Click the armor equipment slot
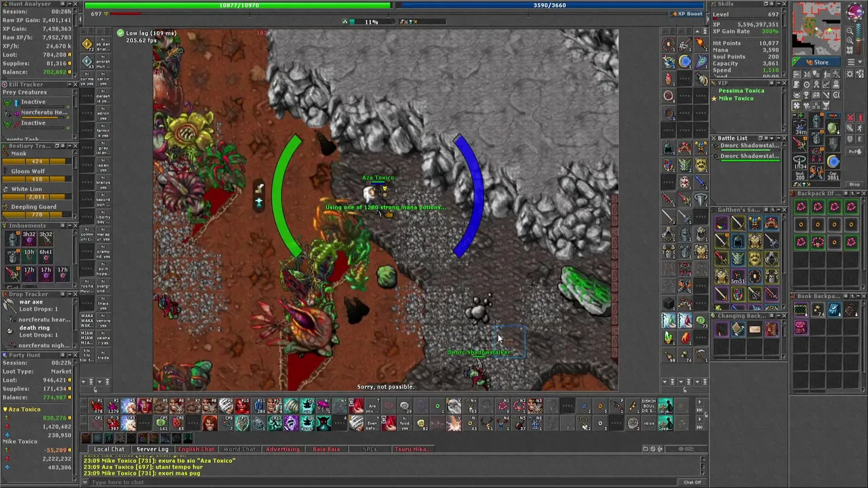Viewport: 868px width, 488px height. (x=816, y=137)
